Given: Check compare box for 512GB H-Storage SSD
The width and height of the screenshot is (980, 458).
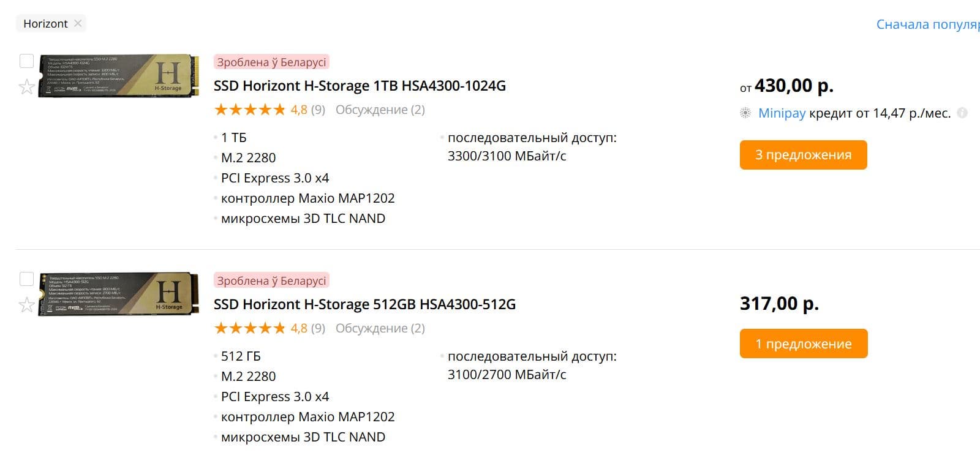Looking at the screenshot, I should (26, 279).
